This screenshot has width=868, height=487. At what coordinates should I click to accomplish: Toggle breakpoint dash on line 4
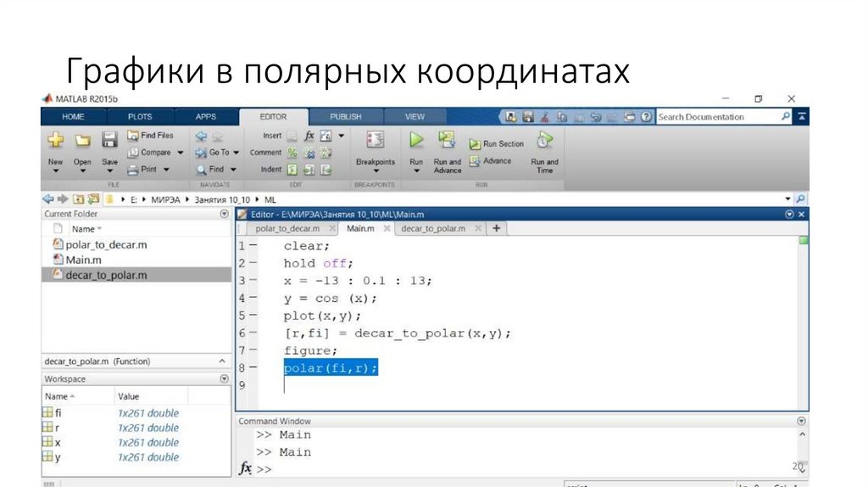pos(253,298)
